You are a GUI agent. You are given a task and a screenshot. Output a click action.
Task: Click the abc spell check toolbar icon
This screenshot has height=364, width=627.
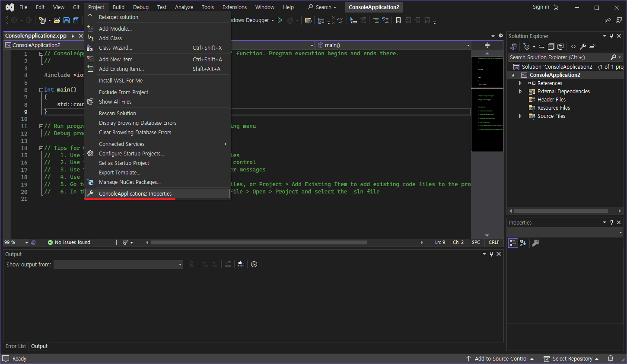341,20
